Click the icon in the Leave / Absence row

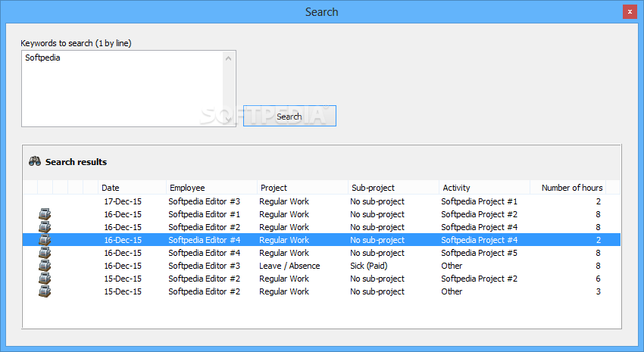click(45, 266)
